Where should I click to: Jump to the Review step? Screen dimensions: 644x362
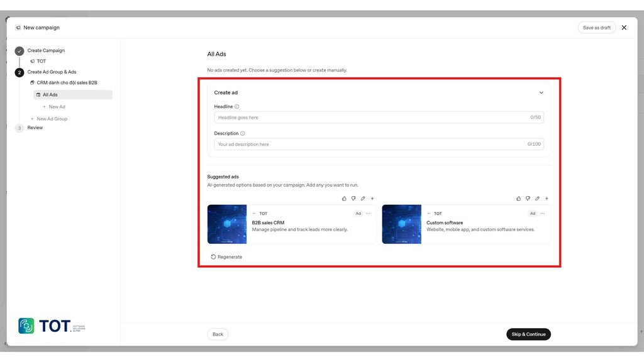coord(35,128)
